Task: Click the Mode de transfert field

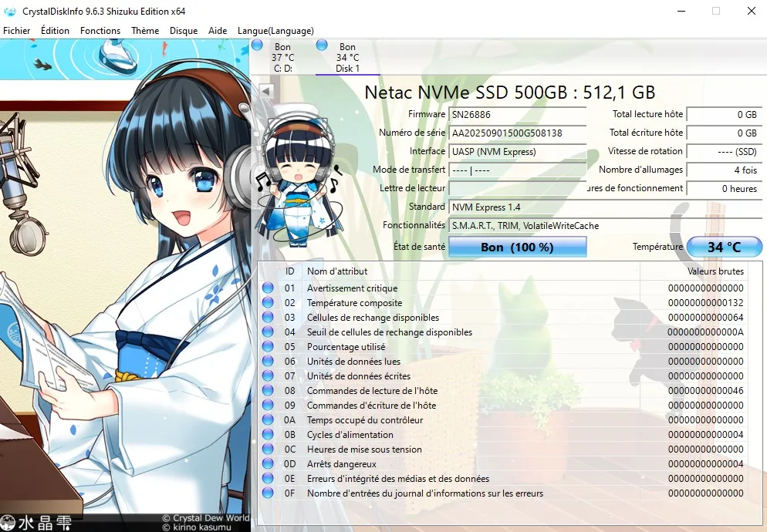Action: 518,170
